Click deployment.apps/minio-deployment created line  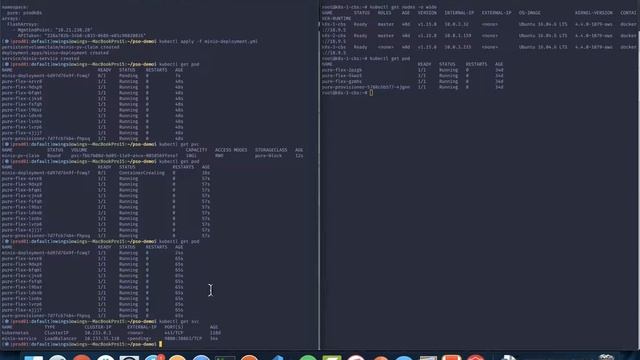[x=55, y=53]
